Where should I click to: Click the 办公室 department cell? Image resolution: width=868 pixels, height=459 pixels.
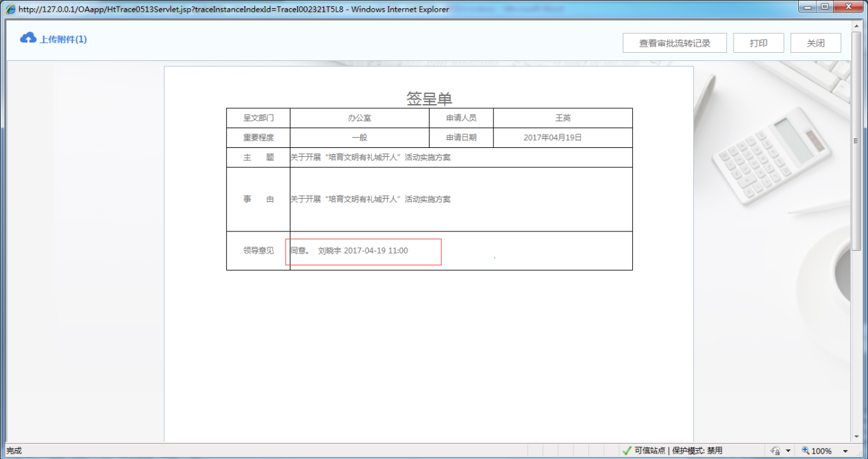point(360,117)
